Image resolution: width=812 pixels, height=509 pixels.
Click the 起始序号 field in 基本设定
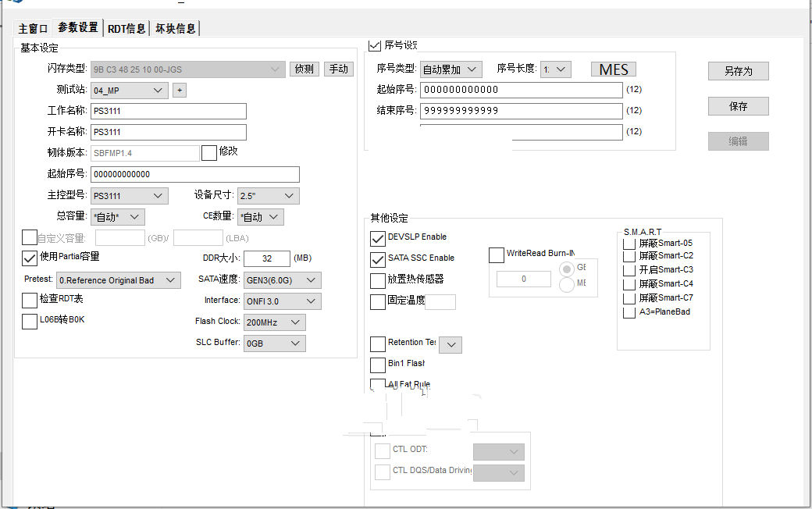[x=194, y=175]
